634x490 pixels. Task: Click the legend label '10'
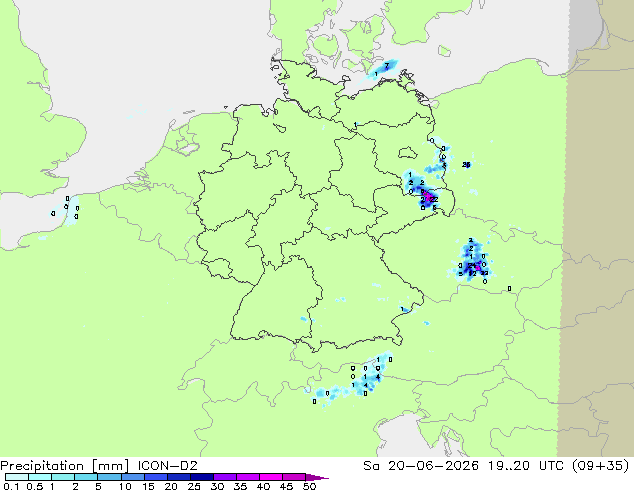[125, 486]
